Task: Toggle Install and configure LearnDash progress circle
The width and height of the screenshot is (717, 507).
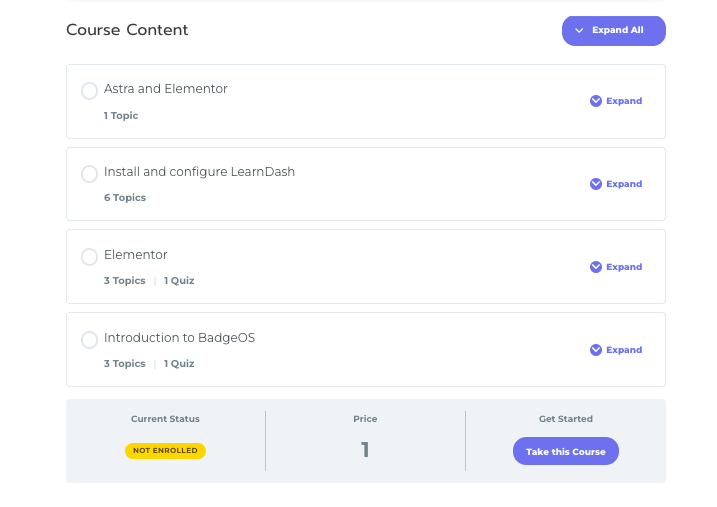Action: click(89, 174)
